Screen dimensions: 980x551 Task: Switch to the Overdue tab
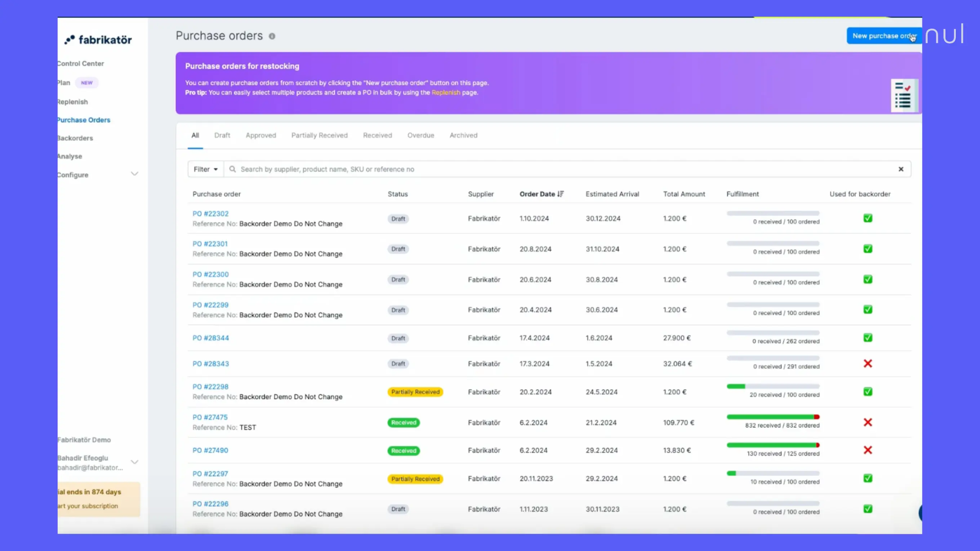click(x=421, y=135)
